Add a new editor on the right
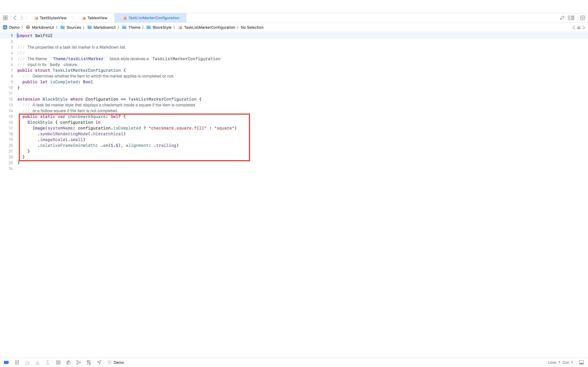Viewport: 588px width, 367px height. (x=582, y=18)
